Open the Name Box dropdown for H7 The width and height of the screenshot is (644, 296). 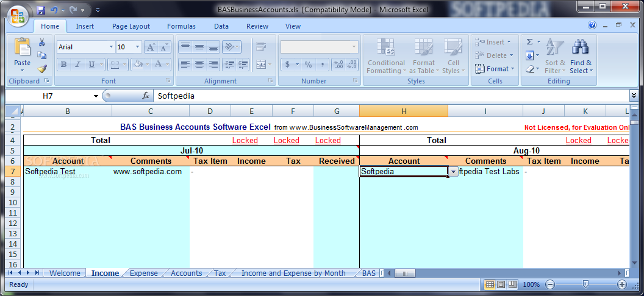pyautogui.click(x=96, y=96)
